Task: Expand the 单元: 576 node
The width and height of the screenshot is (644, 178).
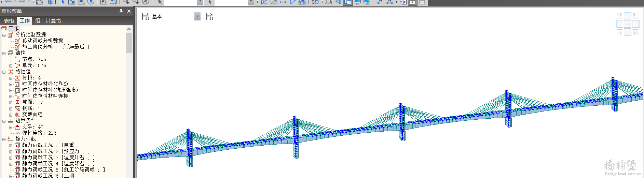Action: [x=11, y=65]
